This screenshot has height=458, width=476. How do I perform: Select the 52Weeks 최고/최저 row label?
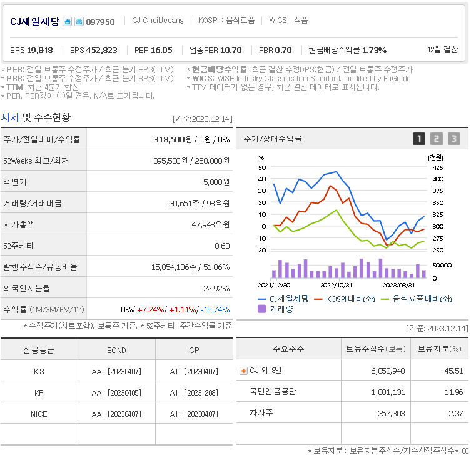click(x=36, y=161)
